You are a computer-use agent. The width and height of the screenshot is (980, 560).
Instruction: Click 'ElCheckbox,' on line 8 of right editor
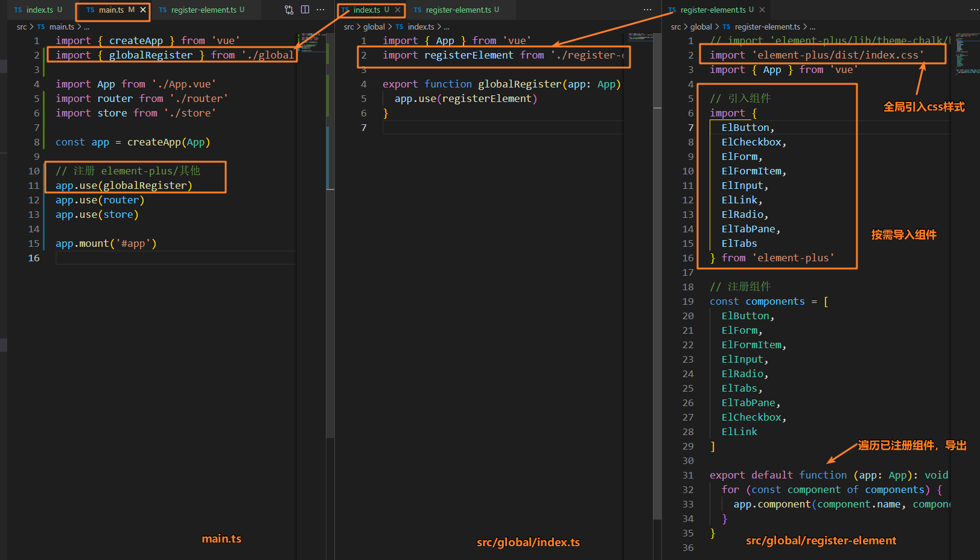(754, 142)
